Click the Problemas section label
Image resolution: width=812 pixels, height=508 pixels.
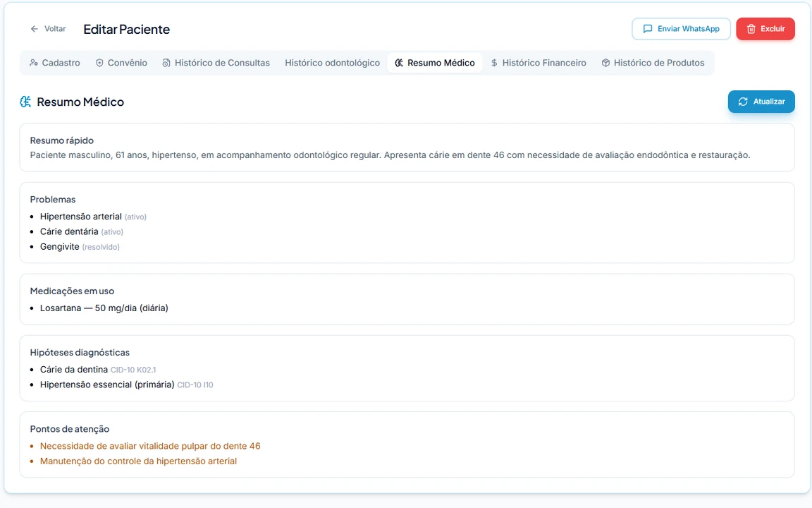pyautogui.click(x=53, y=200)
